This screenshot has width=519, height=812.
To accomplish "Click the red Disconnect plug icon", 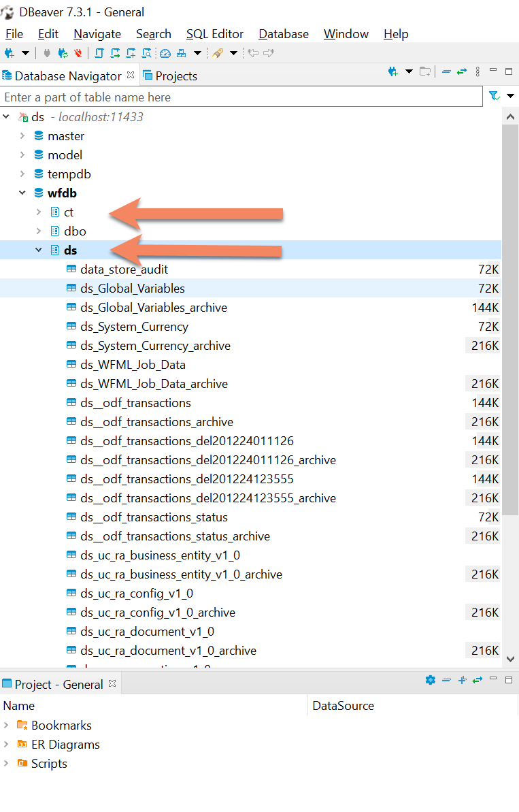I will click(x=78, y=53).
